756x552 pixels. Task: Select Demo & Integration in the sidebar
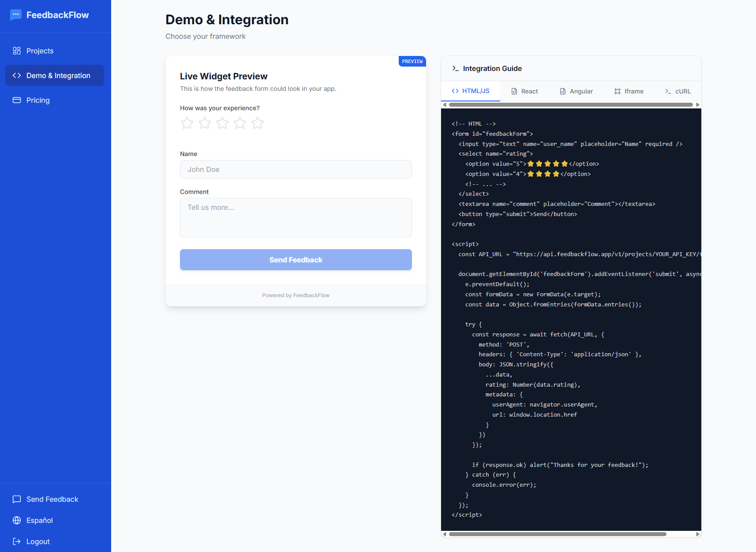pos(55,75)
